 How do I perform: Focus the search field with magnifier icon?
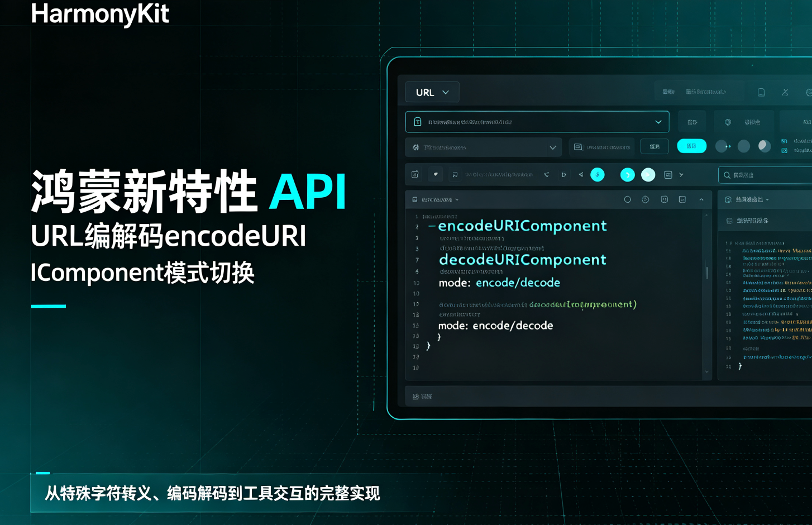tap(765, 175)
